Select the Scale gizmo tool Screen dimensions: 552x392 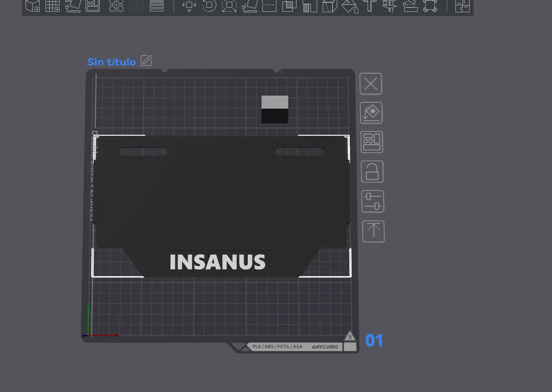tap(229, 6)
